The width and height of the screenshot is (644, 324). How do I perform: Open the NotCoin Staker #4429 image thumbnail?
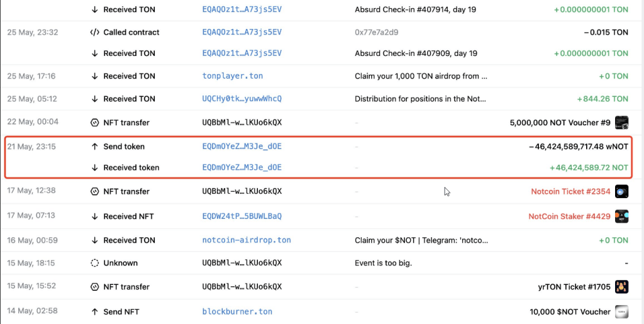(x=621, y=216)
